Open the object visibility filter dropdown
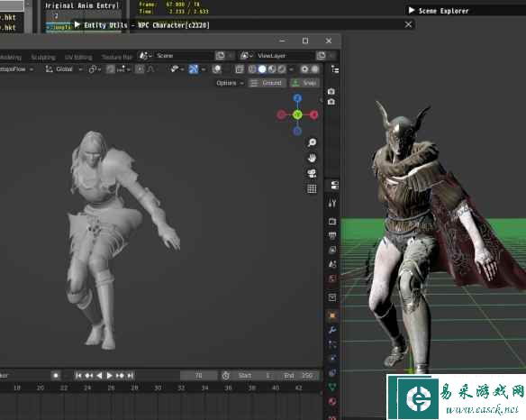526x420 pixels. (x=177, y=69)
